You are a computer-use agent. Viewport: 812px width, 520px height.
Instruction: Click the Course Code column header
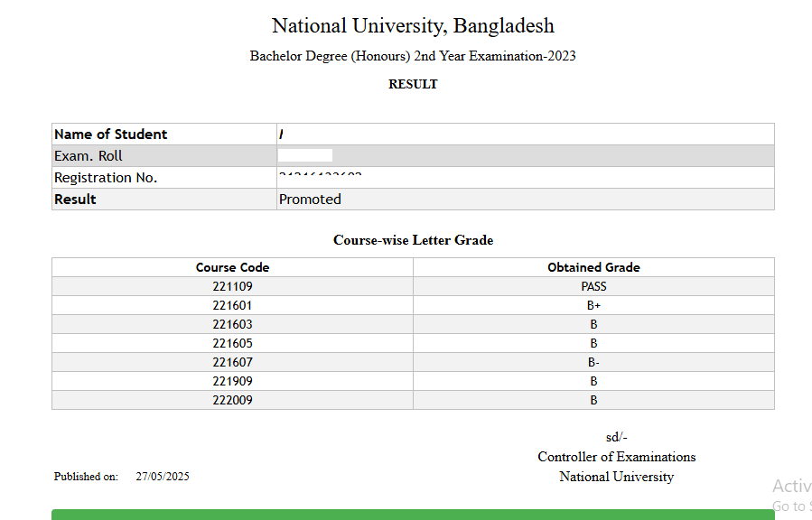(x=232, y=267)
